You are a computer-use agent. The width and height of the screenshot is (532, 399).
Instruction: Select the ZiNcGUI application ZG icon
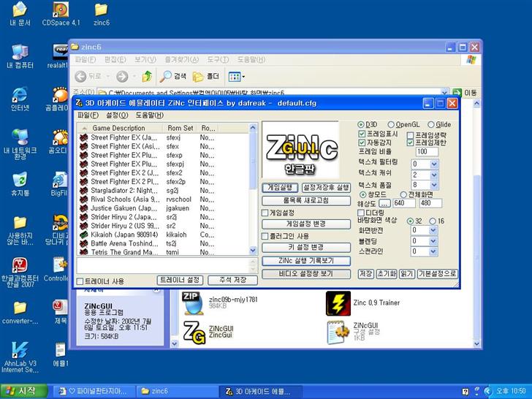(194, 332)
